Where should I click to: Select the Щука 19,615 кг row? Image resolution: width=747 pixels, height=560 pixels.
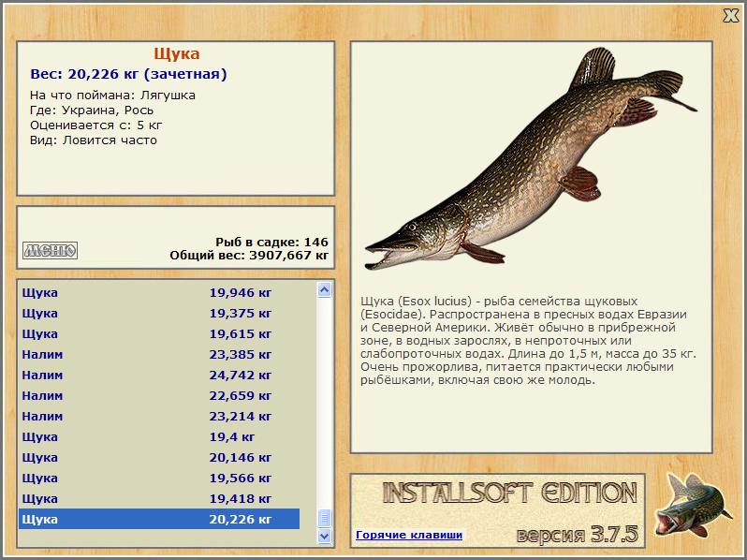click(159, 333)
